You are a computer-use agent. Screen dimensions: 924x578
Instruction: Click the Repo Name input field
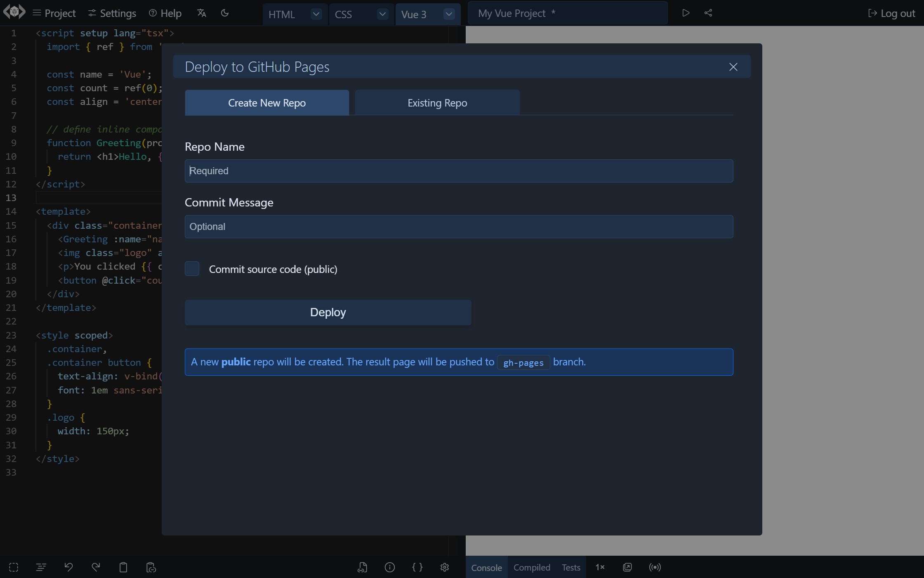(x=458, y=171)
